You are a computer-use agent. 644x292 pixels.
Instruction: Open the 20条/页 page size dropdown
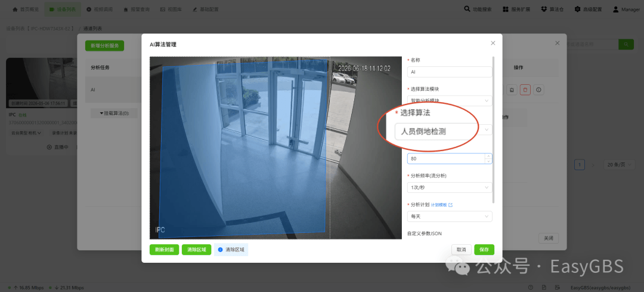coord(620,164)
